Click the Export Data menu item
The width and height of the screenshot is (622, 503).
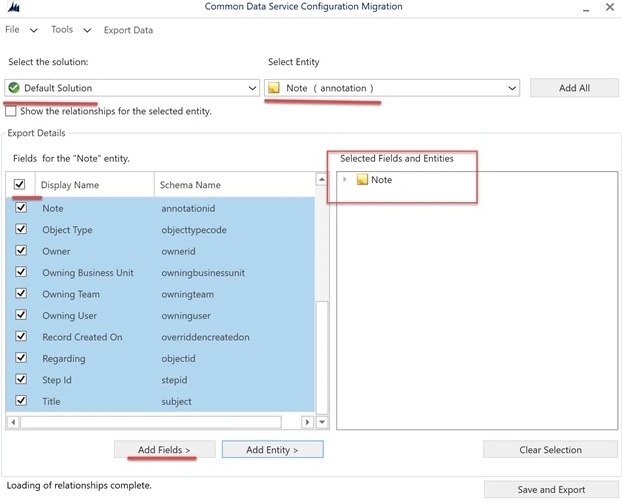point(128,30)
